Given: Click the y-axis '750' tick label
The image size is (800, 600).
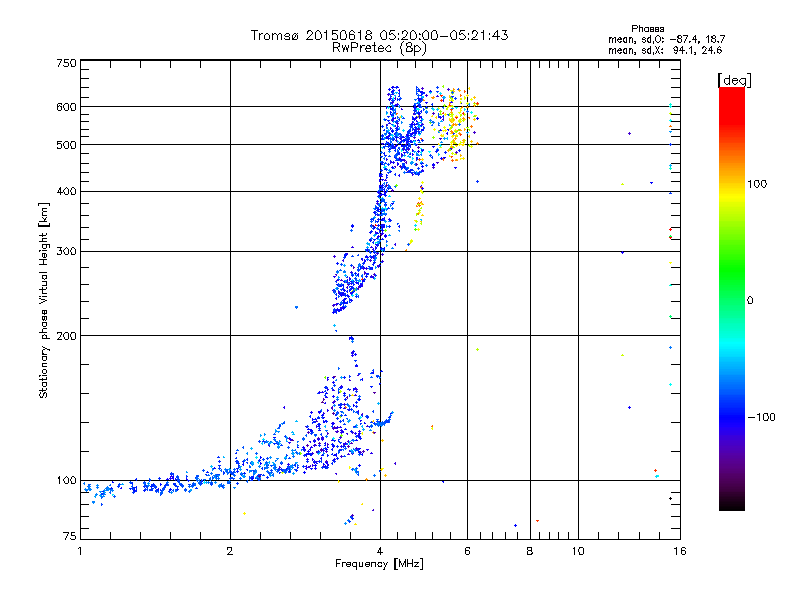Looking at the screenshot, I should coord(67,63).
